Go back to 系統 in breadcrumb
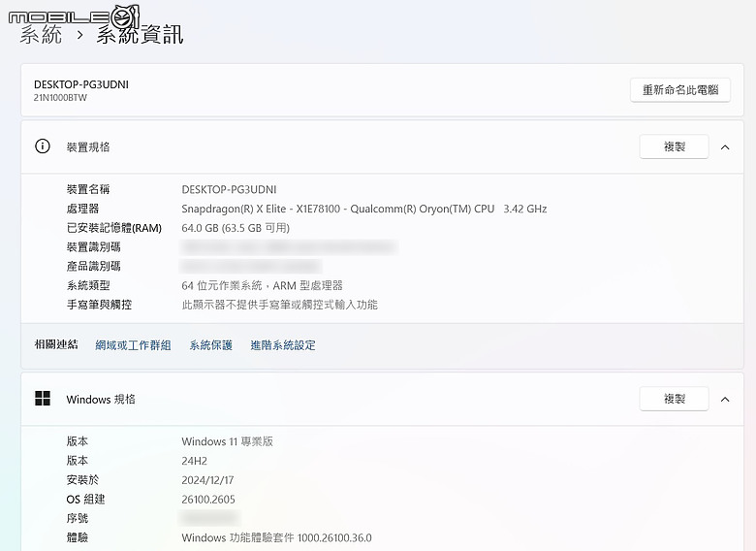 point(41,35)
